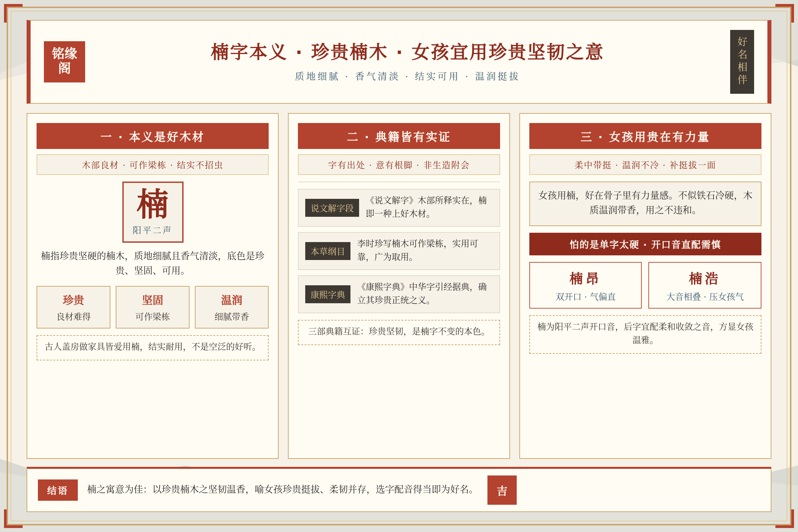Viewport: 798px width, 532px height.
Task: Select the 一·本义是好木材 header
Action: [x=153, y=136]
